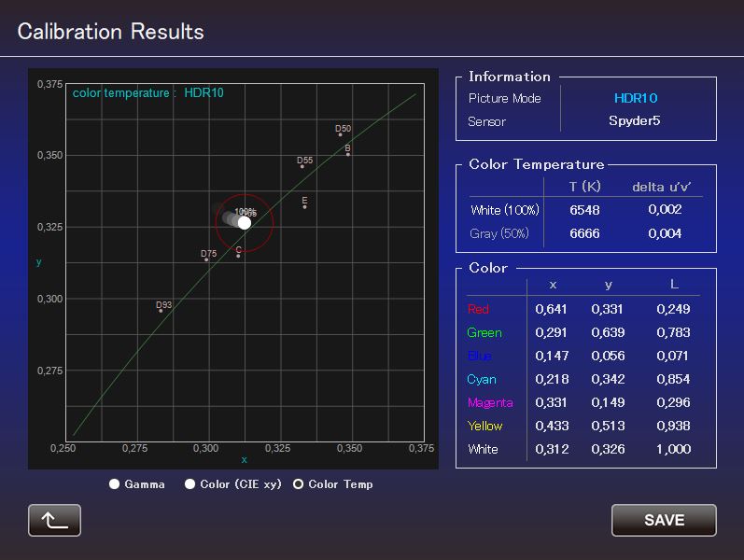Click the D93 marker on the chart
Viewport: 744px width, 560px height.
click(x=161, y=311)
